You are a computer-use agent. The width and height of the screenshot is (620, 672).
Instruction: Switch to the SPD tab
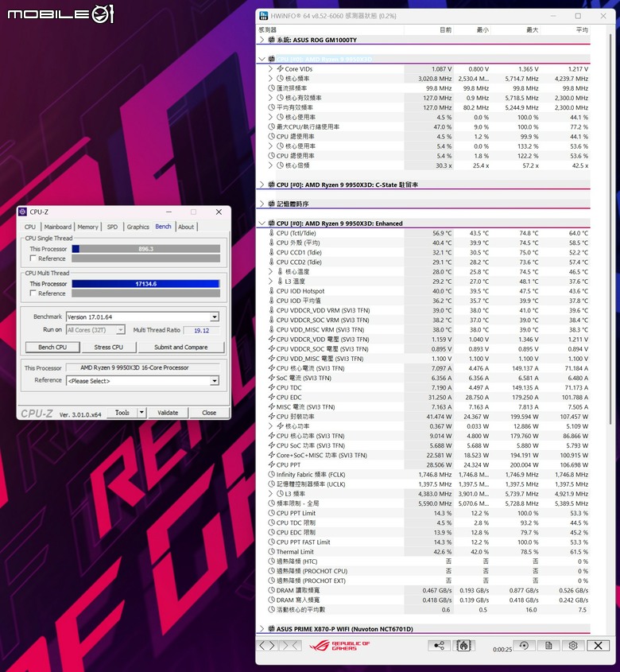[x=112, y=227]
